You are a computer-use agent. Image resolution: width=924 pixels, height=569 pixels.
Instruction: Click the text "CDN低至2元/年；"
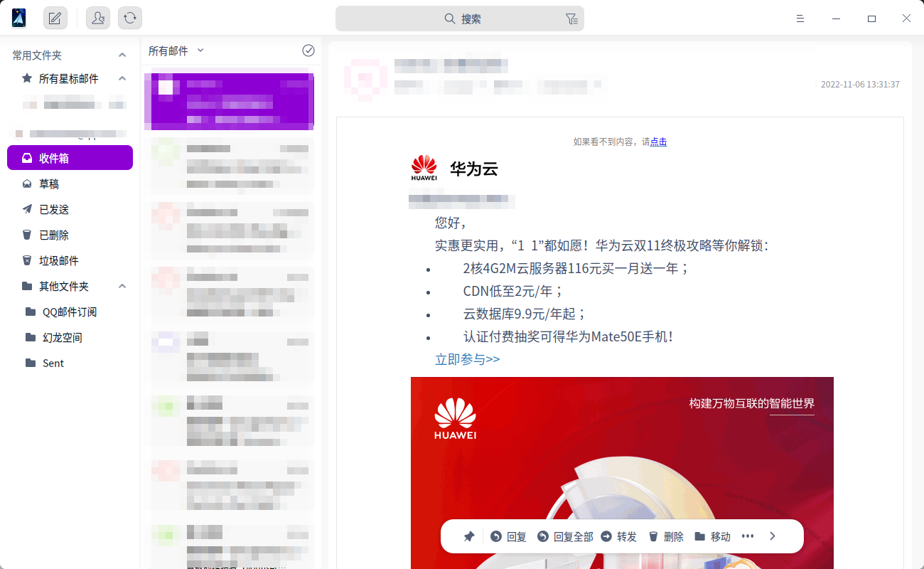pyautogui.click(x=513, y=291)
